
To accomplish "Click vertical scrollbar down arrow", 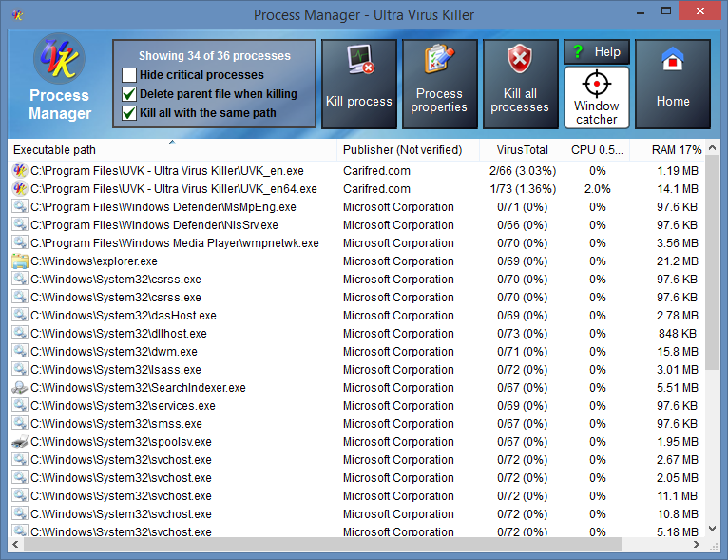I will click(712, 529).
